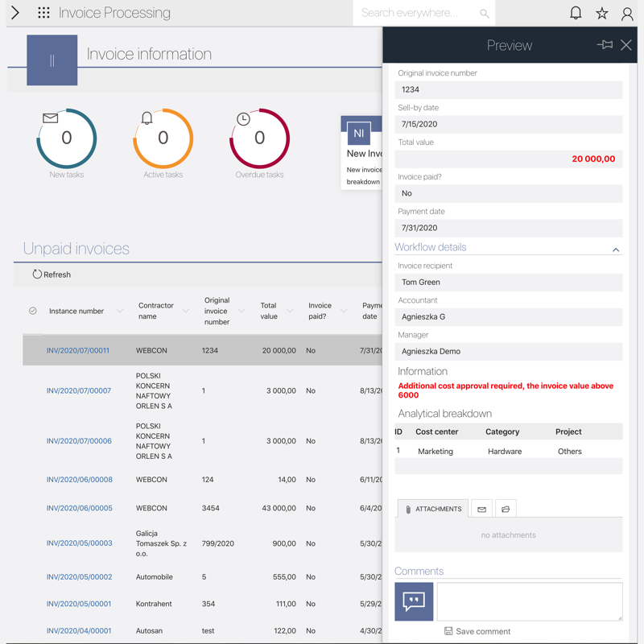Toggle the select-all rows checkmark
Screen dimensions: 644x644
pos(33,311)
